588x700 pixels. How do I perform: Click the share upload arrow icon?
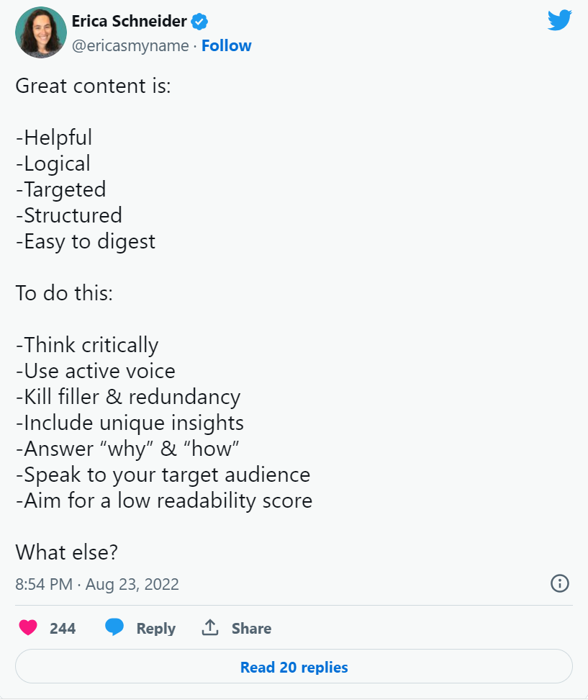[210, 627]
